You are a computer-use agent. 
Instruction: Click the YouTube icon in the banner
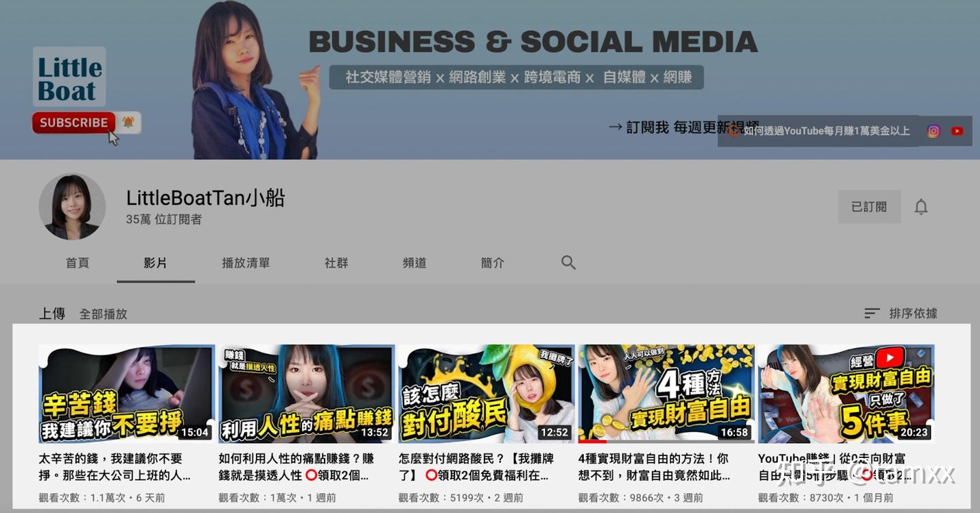pos(957,131)
